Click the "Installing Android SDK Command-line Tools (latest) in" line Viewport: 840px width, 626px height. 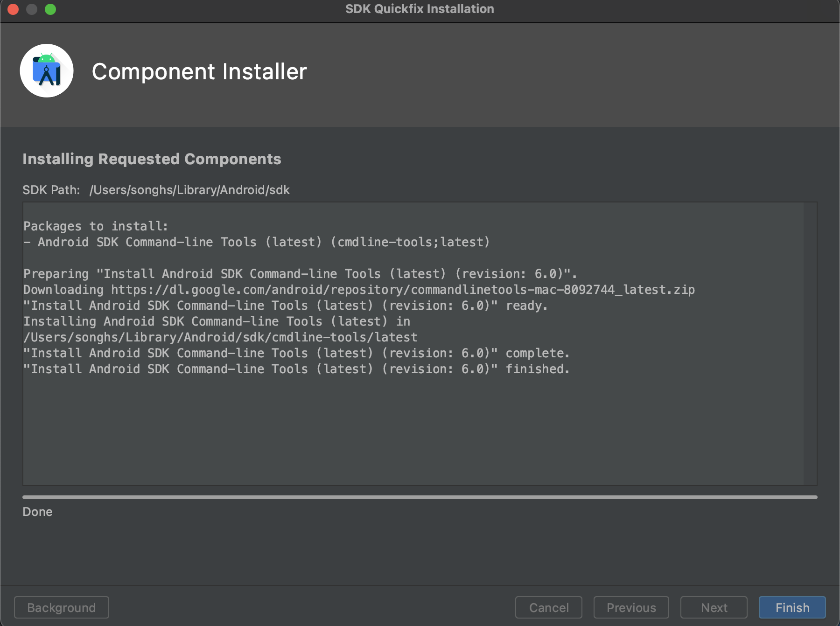point(217,321)
